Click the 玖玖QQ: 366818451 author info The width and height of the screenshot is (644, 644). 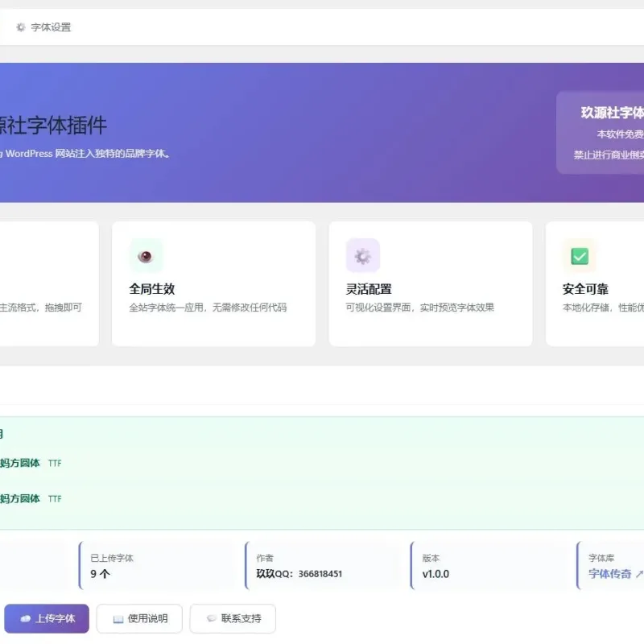pos(299,574)
